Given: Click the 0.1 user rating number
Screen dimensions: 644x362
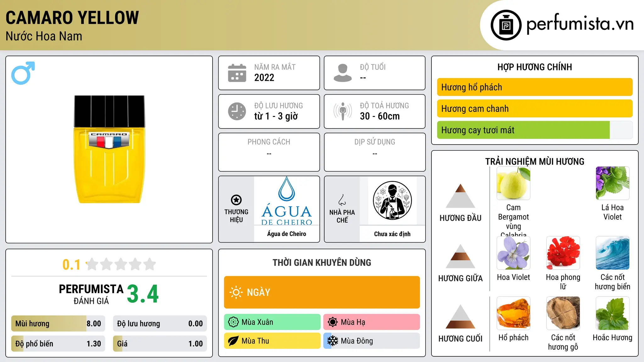Looking at the screenshot, I should tap(71, 265).
